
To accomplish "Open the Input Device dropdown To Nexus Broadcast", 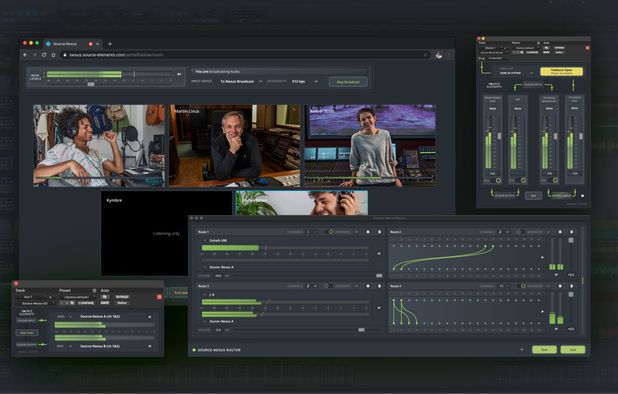I will point(241,82).
